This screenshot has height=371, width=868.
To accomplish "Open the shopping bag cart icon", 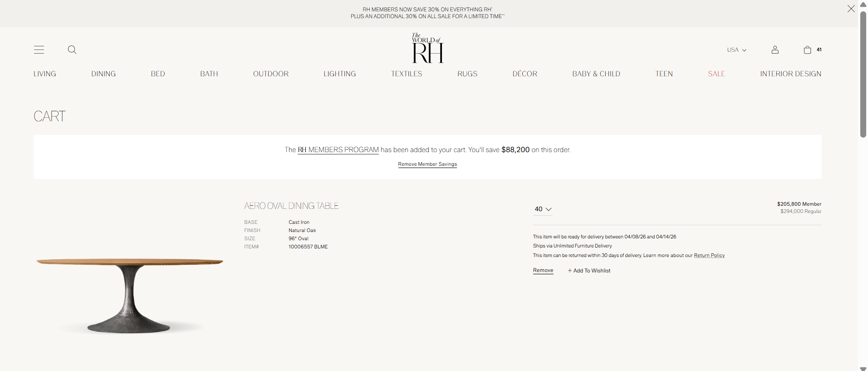I will [807, 50].
